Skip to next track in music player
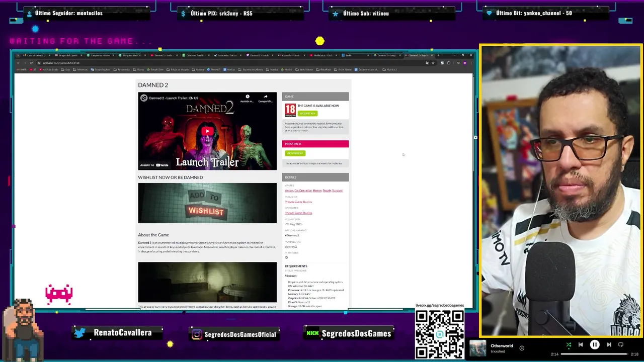This screenshot has height=362, width=644. pyautogui.click(x=609, y=345)
